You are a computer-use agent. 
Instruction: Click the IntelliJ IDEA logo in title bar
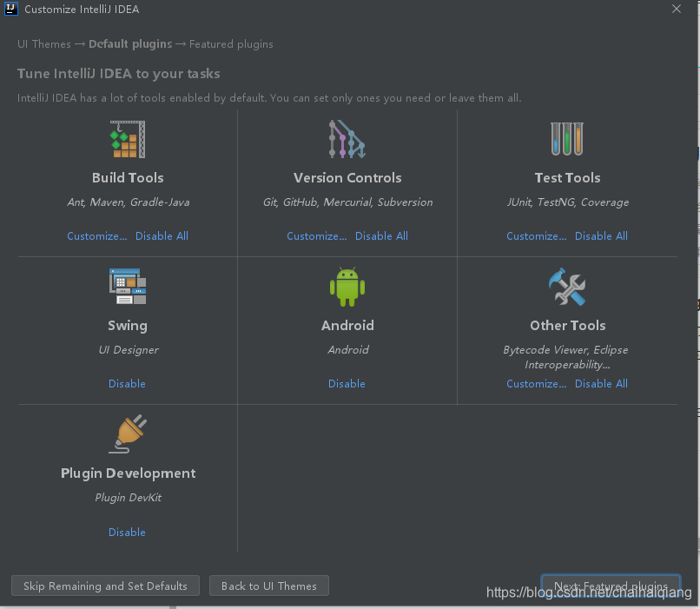10,9
